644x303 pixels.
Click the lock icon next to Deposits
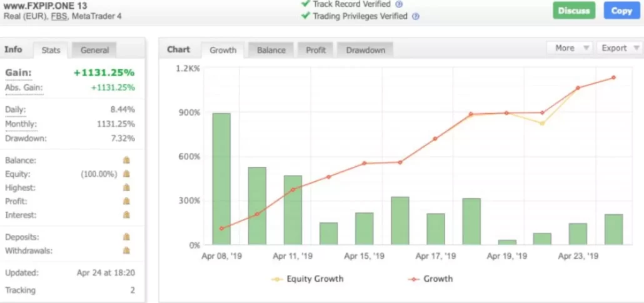(x=126, y=237)
